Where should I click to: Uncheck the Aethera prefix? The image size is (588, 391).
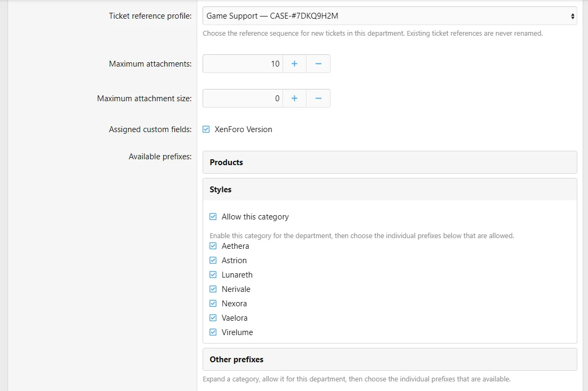pyautogui.click(x=213, y=246)
